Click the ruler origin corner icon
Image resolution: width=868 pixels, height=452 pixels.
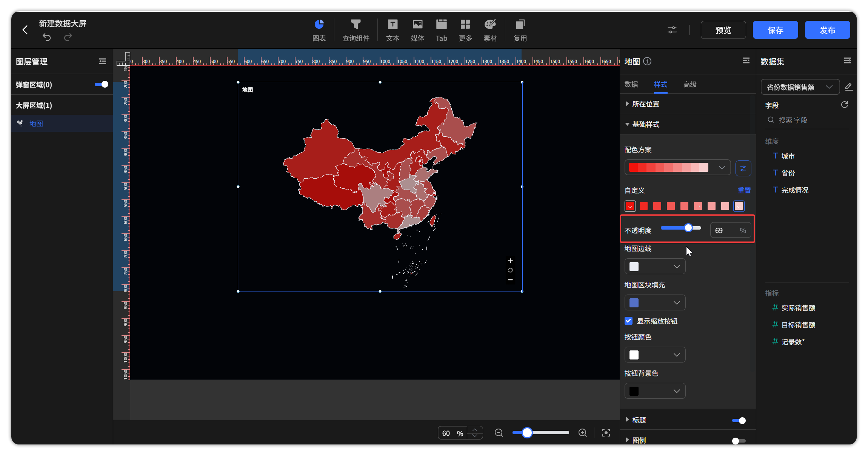click(123, 59)
